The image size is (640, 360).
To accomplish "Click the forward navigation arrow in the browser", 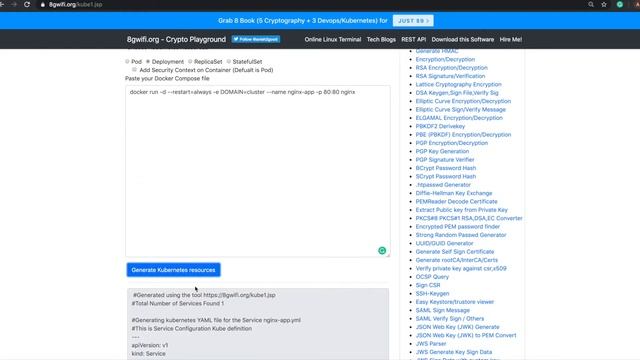I will pos(14,4).
